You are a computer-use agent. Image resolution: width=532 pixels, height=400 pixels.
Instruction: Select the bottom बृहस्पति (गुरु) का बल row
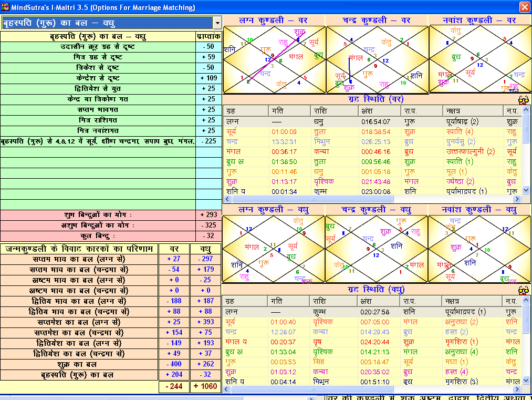(111, 375)
